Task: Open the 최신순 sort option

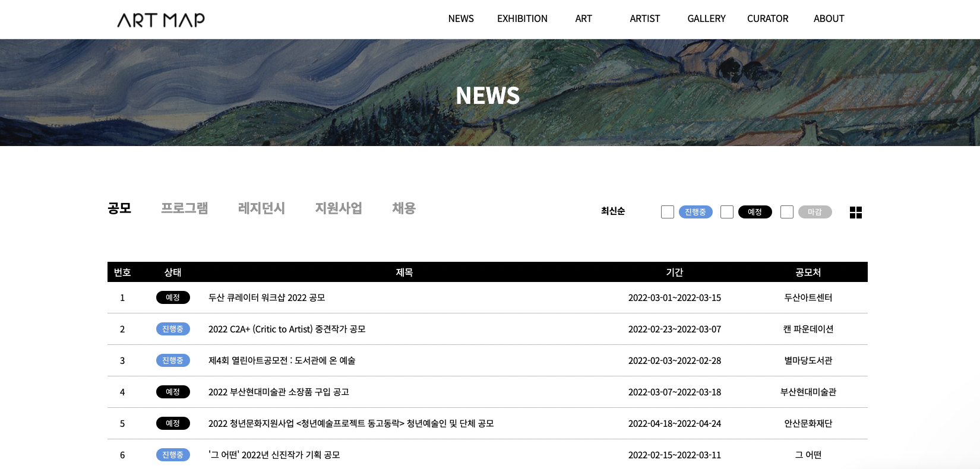Action: pos(613,211)
